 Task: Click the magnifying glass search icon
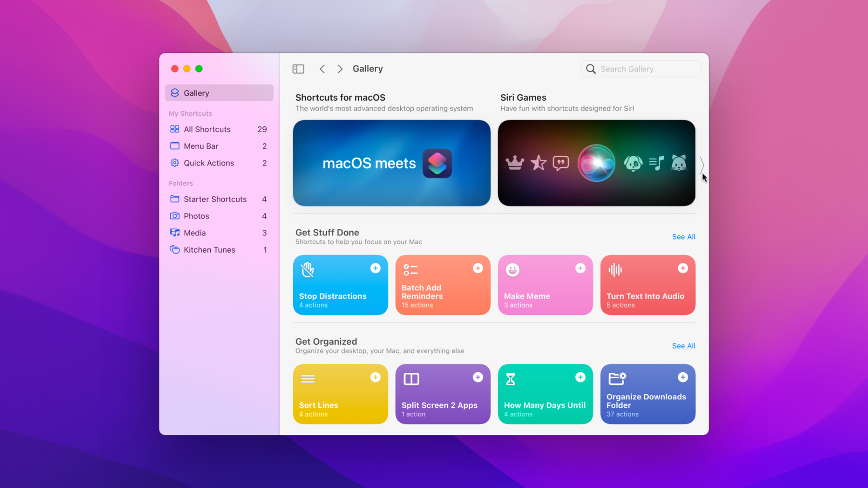591,69
